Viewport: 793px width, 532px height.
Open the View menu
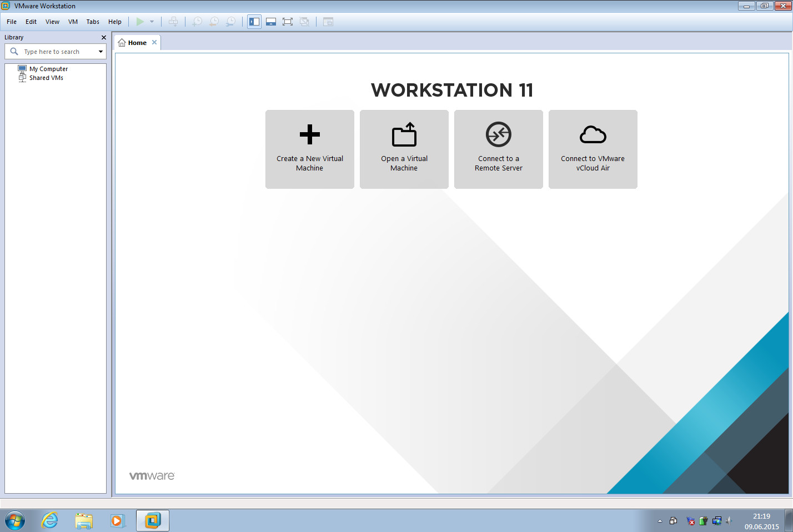click(52, 22)
